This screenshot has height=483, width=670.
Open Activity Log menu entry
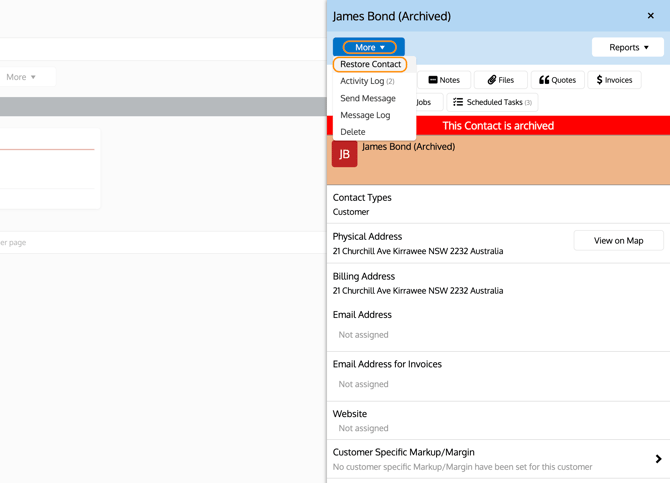pyautogui.click(x=367, y=81)
